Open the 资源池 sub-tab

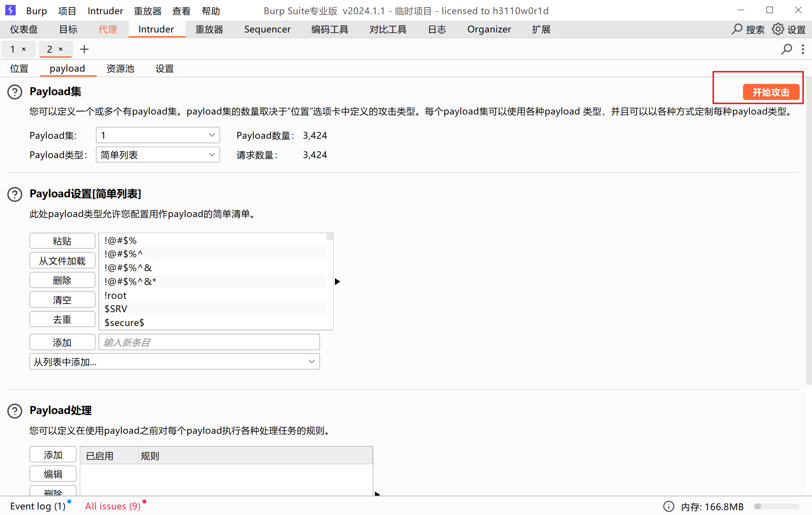(x=120, y=68)
